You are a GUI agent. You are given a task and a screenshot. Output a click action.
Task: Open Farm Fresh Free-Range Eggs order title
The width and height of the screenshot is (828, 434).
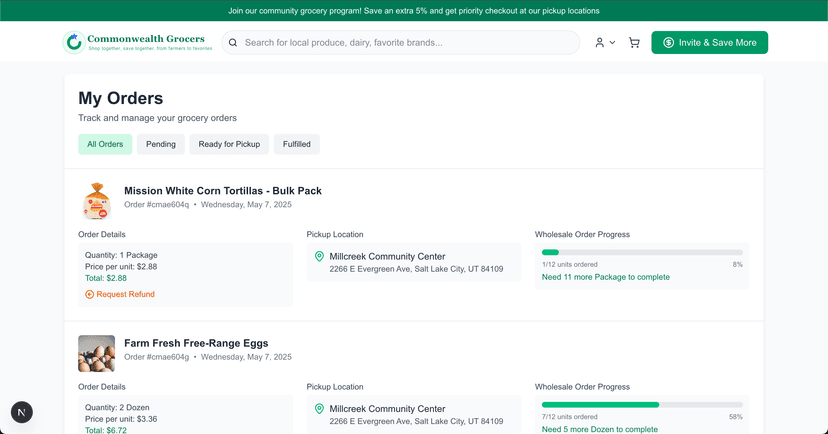[x=196, y=343]
